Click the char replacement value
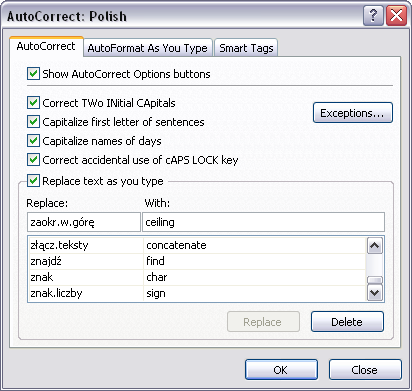Image resolution: width=412 pixels, height=391 pixels. click(x=157, y=277)
